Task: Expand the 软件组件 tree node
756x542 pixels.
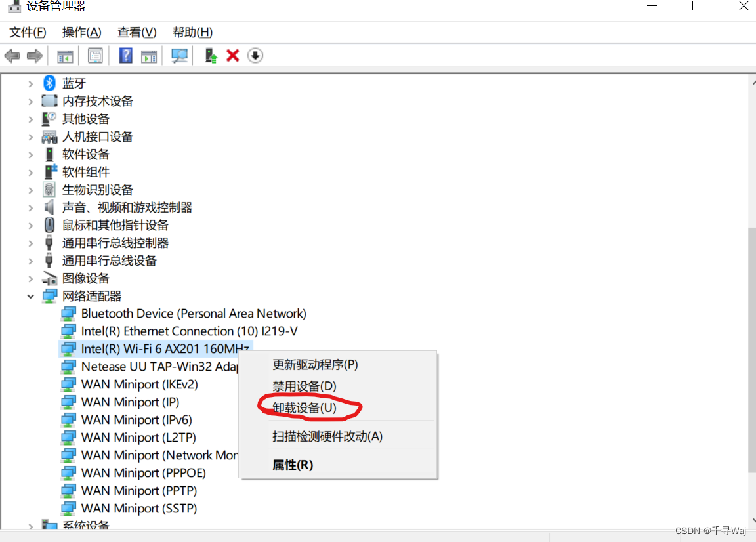Action: pos(30,173)
